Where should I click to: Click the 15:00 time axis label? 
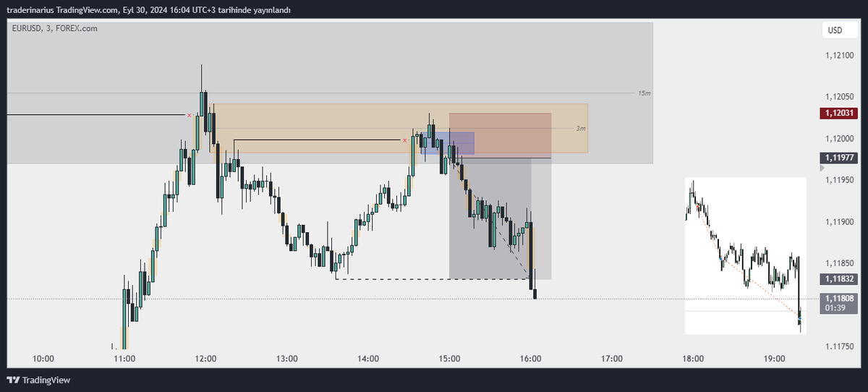pos(449,358)
